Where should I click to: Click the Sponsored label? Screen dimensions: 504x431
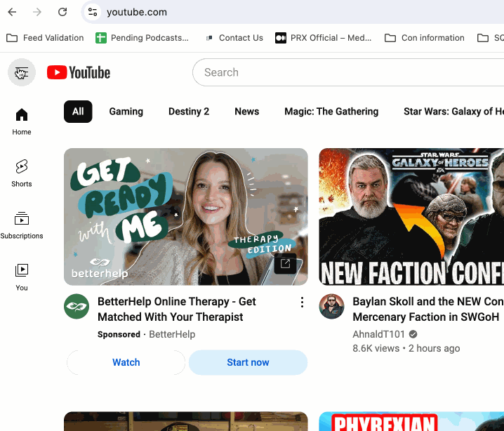point(119,334)
